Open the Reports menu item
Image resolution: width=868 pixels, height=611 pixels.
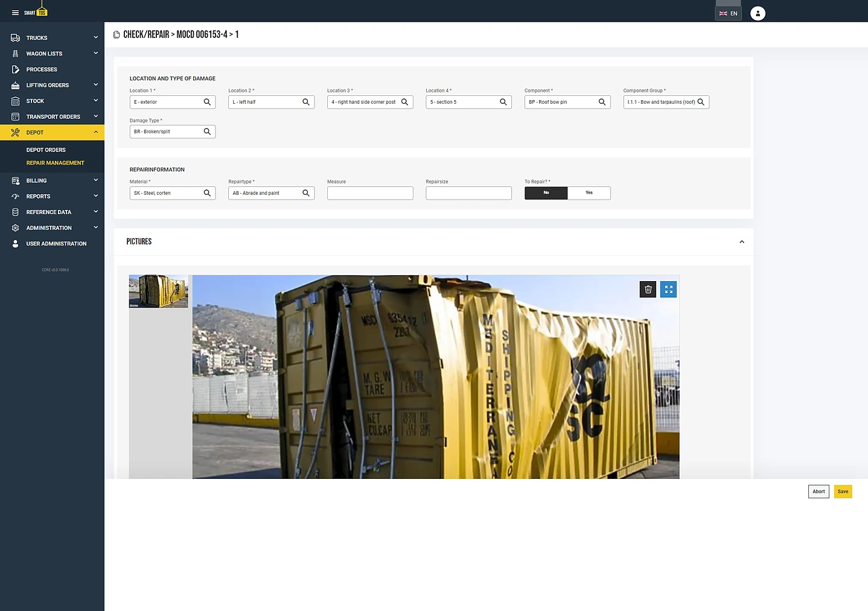click(x=52, y=196)
